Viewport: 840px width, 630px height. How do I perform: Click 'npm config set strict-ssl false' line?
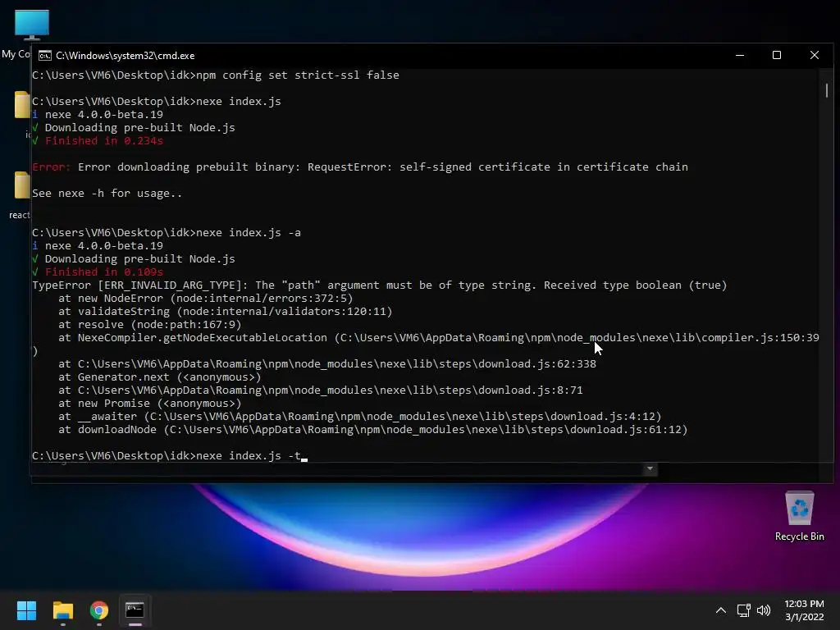216,75
